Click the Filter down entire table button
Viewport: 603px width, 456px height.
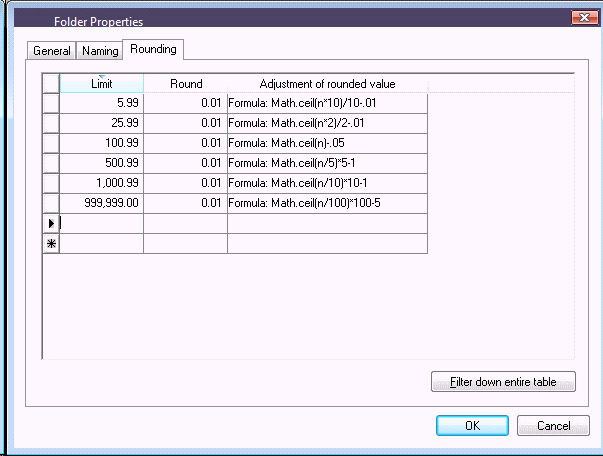503,382
